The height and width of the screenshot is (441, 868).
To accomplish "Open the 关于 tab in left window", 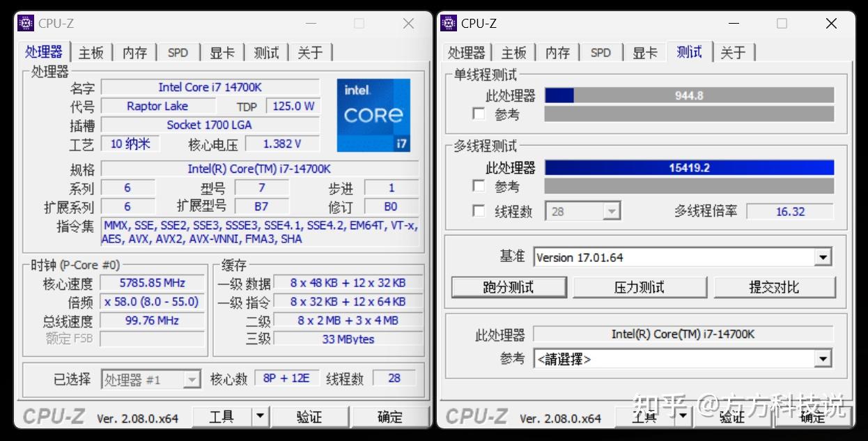I will [310, 52].
